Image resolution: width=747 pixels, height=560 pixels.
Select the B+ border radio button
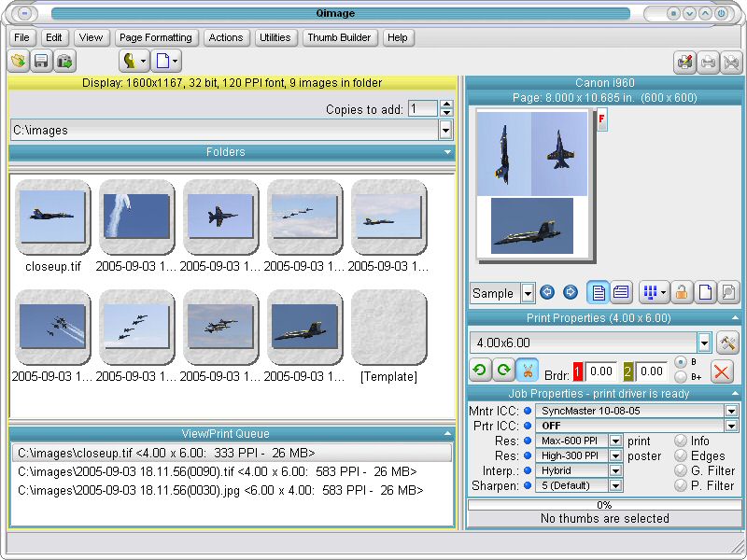click(x=681, y=377)
